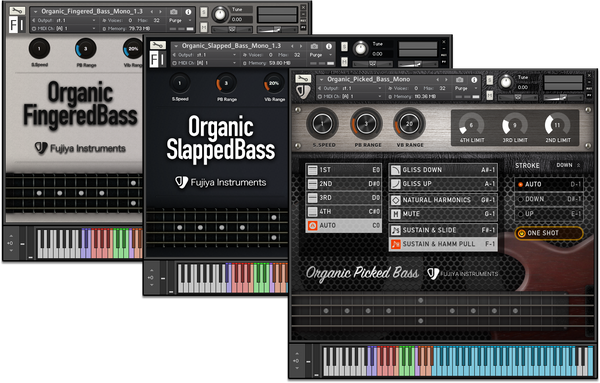Open info icon in Picked Bass header
The width and height of the screenshot is (600, 383).
(x=474, y=80)
